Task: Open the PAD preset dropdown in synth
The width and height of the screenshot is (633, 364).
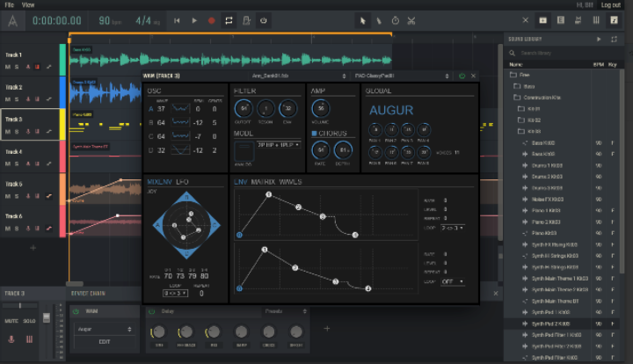Action: click(x=402, y=76)
